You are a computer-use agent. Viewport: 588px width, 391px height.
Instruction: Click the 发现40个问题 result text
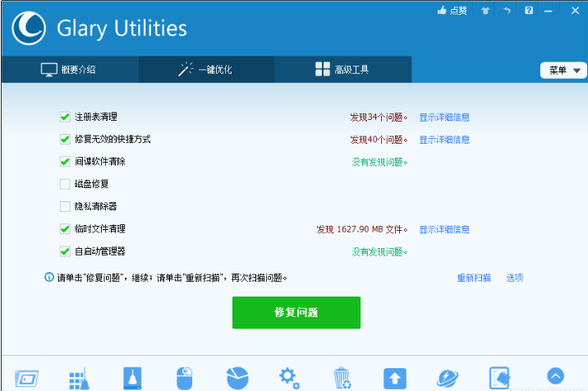pyautogui.click(x=379, y=140)
